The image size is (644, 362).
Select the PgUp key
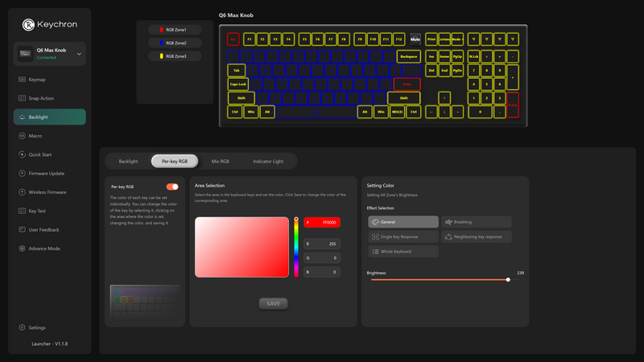pos(457,56)
